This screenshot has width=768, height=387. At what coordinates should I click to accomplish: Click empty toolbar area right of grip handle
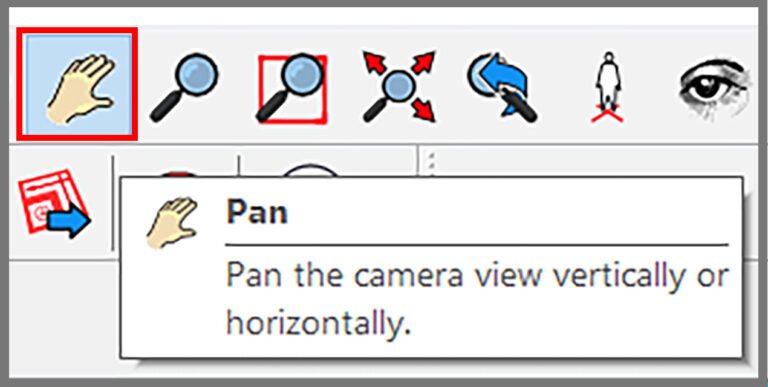(588, 161)
